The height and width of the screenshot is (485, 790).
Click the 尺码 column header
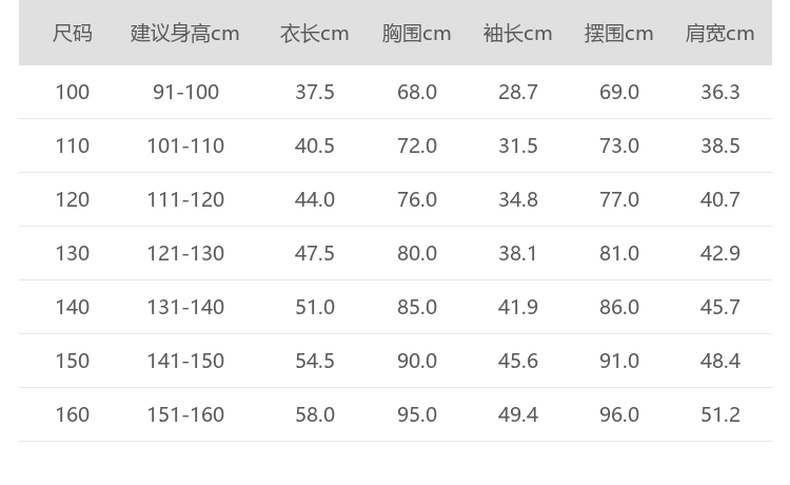[x=72, y=33]
